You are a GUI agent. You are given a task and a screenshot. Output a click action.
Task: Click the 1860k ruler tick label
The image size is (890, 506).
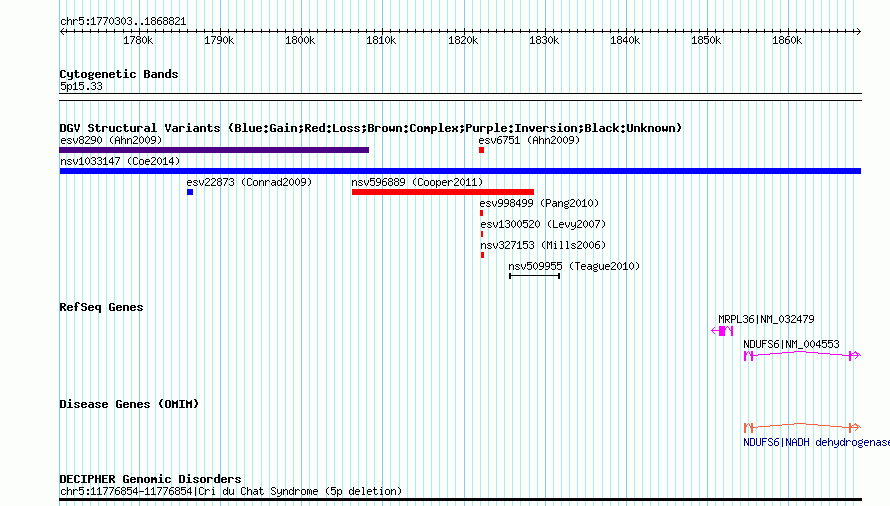tap(787, 41)
